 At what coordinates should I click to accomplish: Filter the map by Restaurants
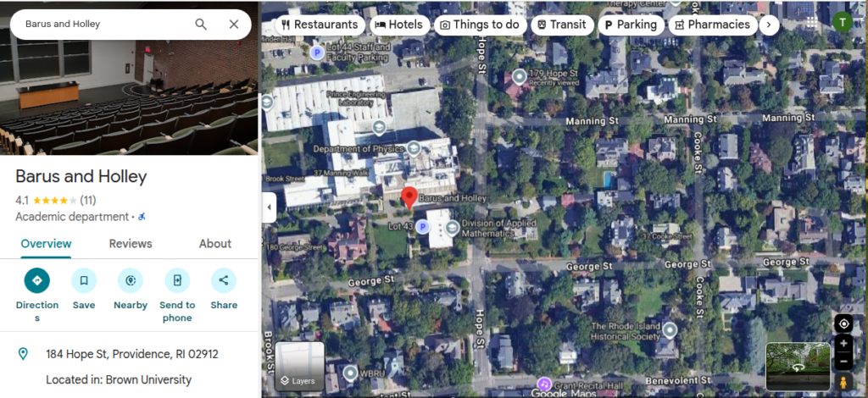tap(320, 25)
